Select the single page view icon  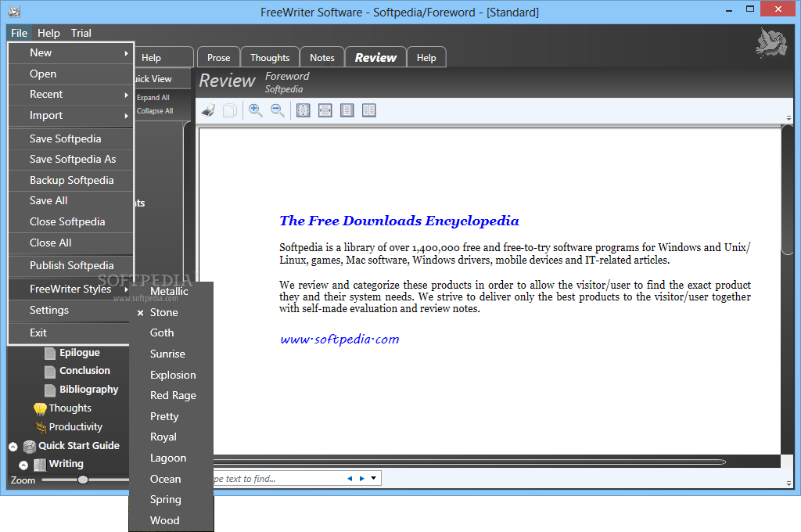point(347,110)
